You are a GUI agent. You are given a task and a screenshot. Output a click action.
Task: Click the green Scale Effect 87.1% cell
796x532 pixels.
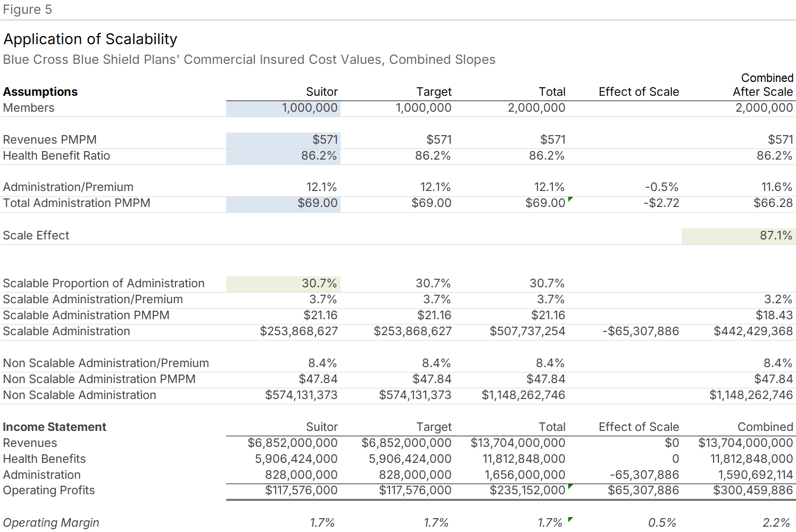click(738, 236)
